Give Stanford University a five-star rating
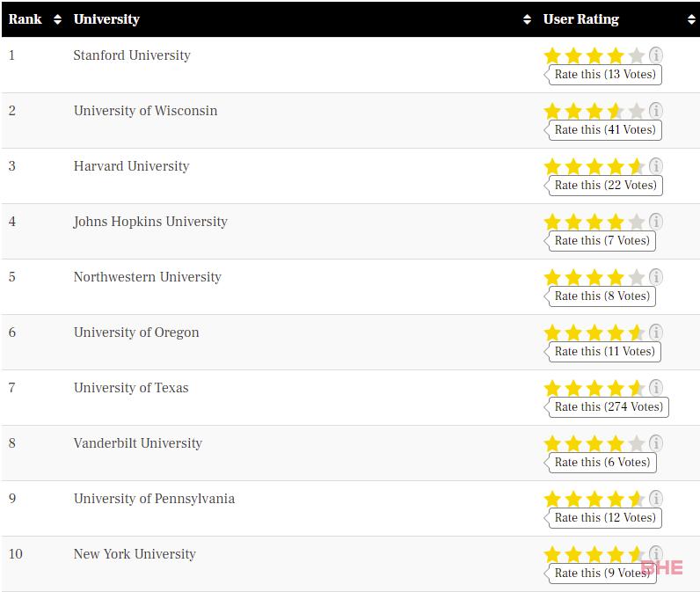The height and width of the screenshot is (592, 700). pos(636,55)
